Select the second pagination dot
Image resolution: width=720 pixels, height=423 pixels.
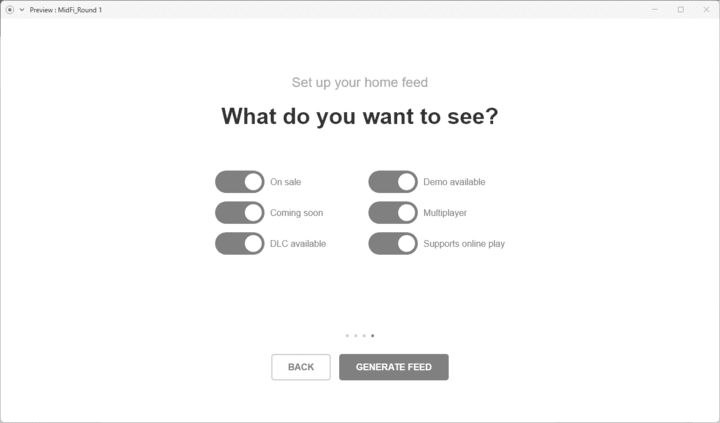pos(356,336)
